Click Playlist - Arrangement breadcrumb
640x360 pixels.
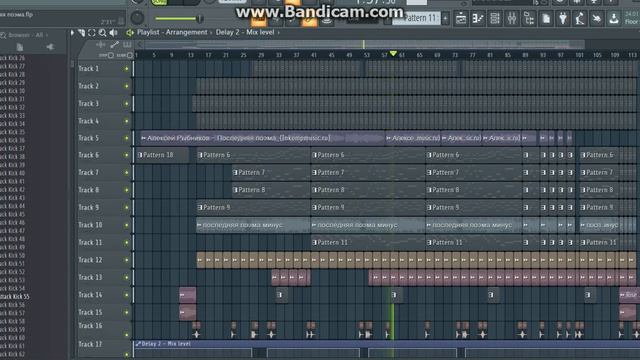pos(172,32)
